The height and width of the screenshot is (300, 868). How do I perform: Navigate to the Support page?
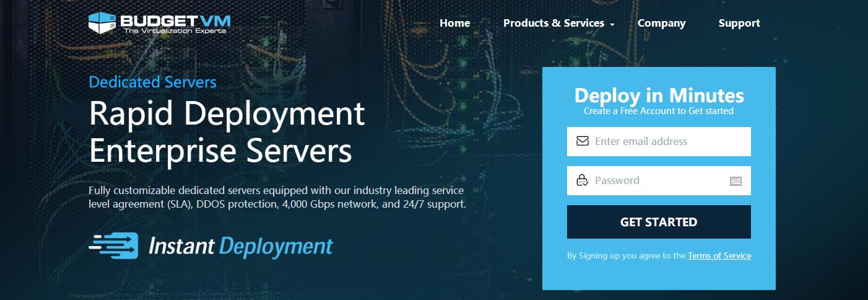tap(739, 23)
